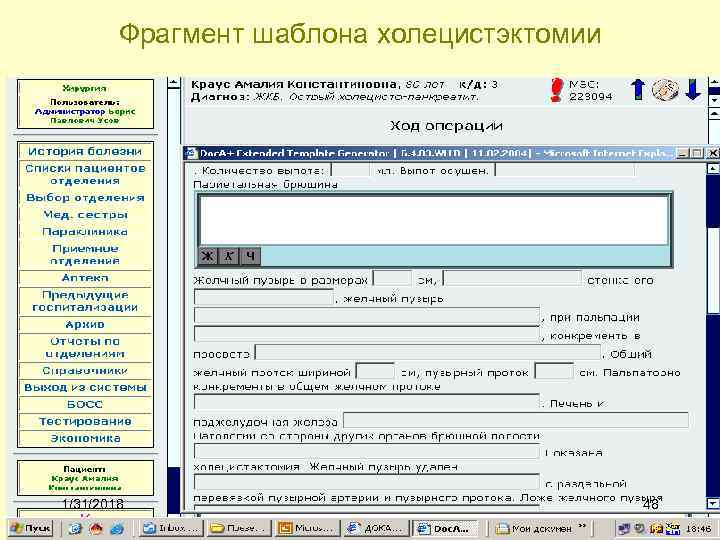Click Выход из системы to log out
This screenshot has width=720, height=540.
point(85,388)
